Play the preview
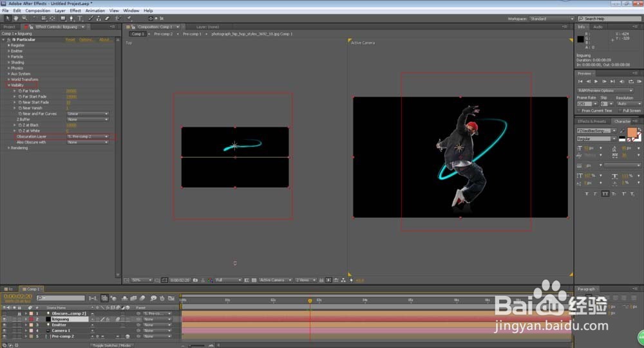644x348 pixels. coord(596,81)
